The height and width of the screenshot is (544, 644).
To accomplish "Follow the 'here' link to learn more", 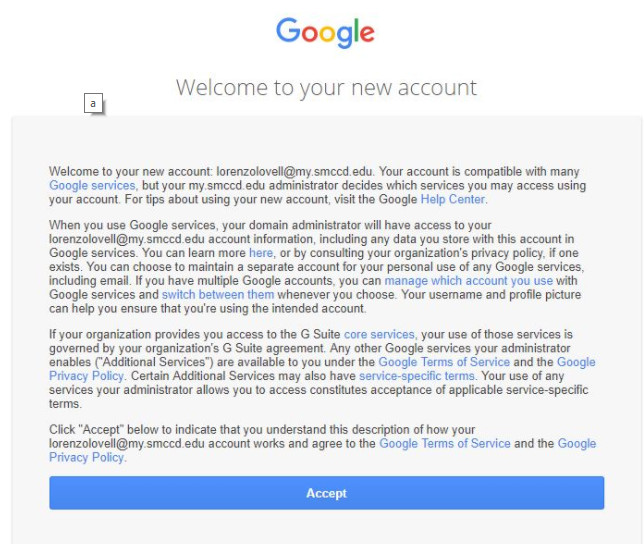I will tap(261, 253).
